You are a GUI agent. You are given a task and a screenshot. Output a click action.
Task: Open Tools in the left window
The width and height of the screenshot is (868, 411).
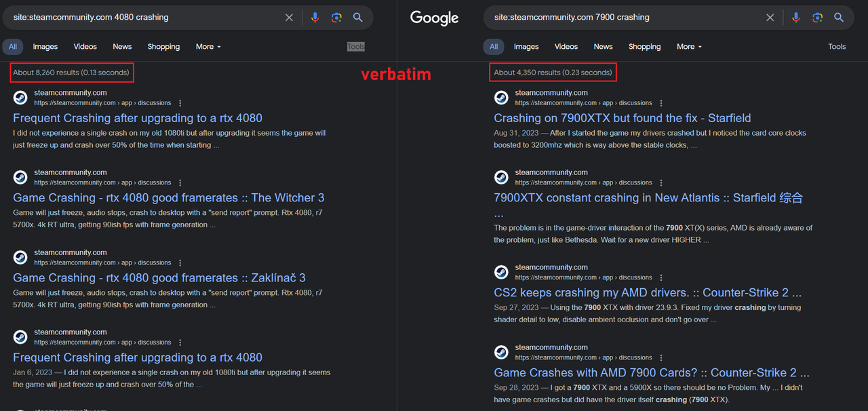click(x=356, y=47)
